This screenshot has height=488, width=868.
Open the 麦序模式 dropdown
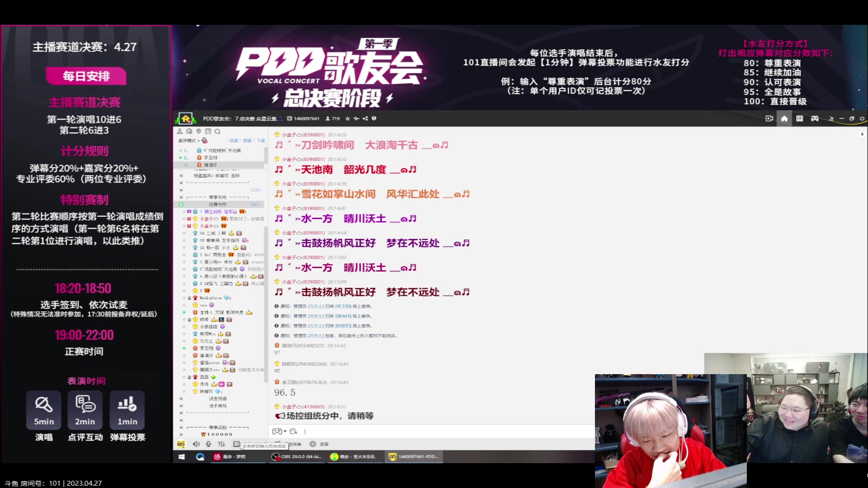pyautogui.click(x=189, y=141)
